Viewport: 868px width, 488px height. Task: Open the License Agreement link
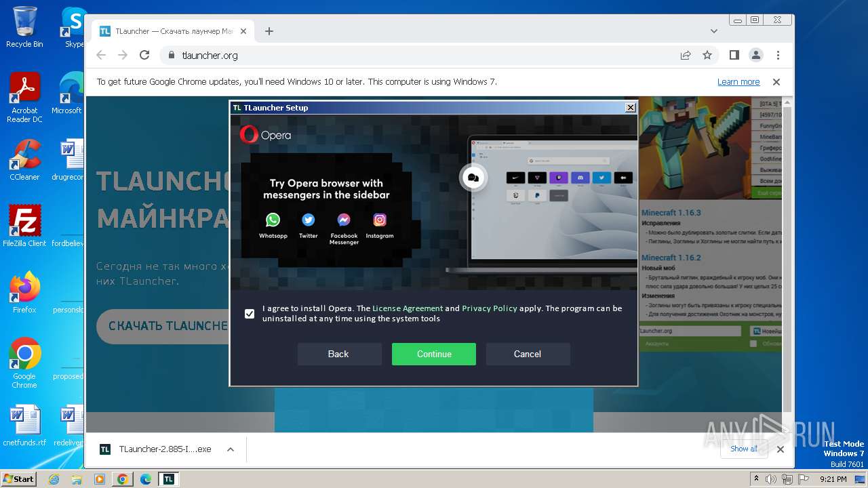tap(408, 308)
